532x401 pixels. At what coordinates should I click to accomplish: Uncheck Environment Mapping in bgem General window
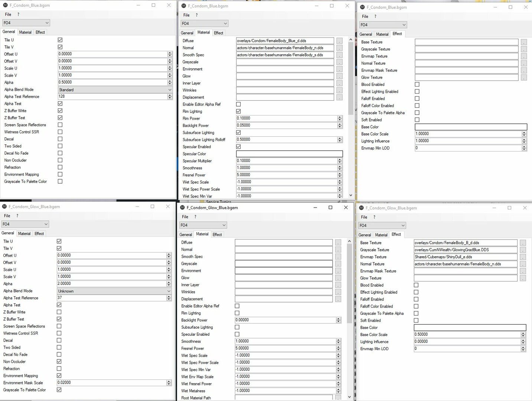coord(59,375)
